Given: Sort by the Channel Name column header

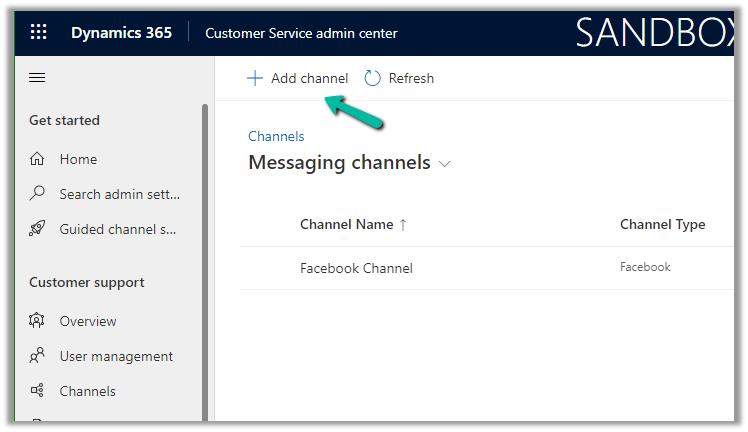Looking at the screenshot, I should tap(346, 225).
